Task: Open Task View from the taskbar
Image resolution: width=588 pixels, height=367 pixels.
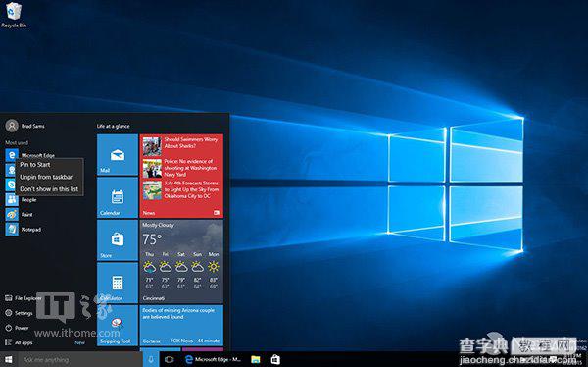Action: click(170, 359)
